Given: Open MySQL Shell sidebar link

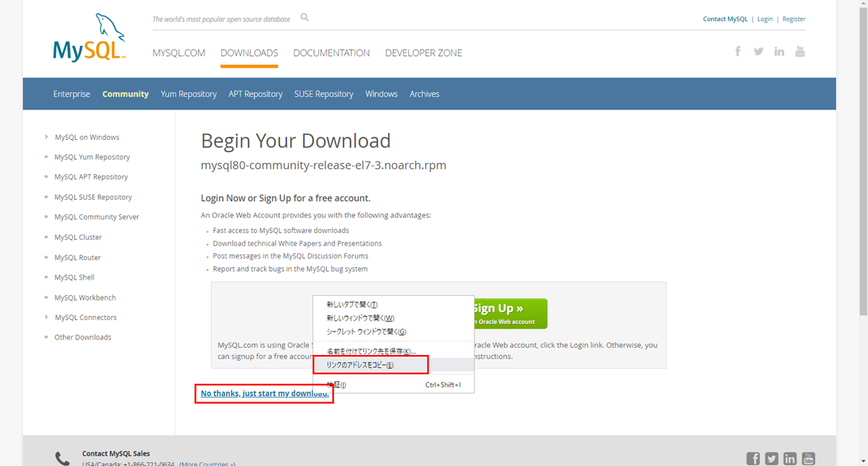Looking at the screenshot, I should (x=75, y=277).
